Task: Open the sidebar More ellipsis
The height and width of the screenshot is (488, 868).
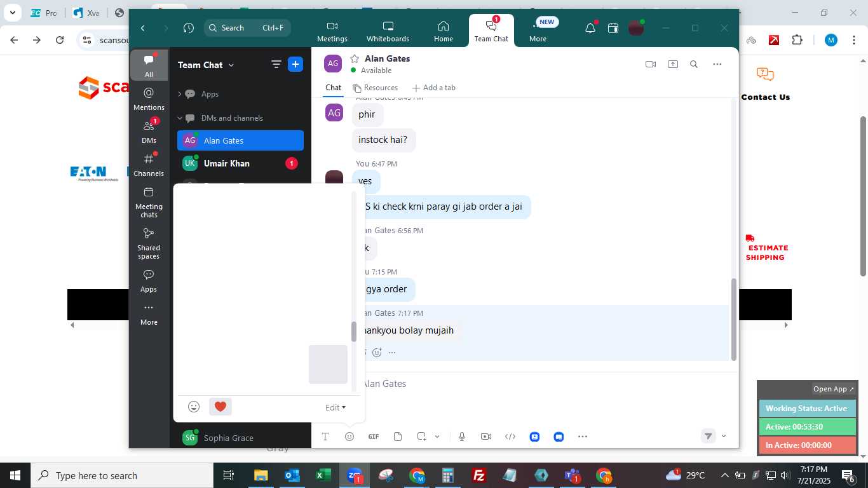Action: (x=149, y=313)
